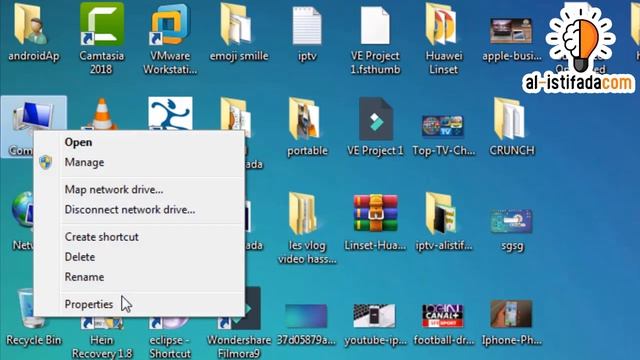The image size is (640, 360).
Task: Click the Iphone-Ph... image thumbnail
Action: tap(511, 314)
